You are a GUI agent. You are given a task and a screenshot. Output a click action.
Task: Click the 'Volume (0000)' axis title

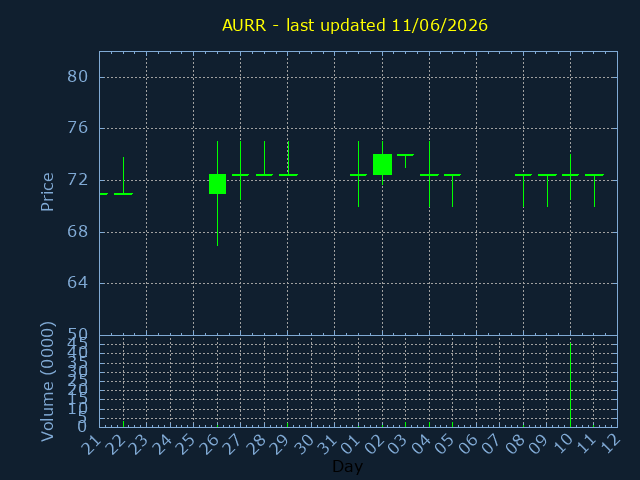point(47,382)
